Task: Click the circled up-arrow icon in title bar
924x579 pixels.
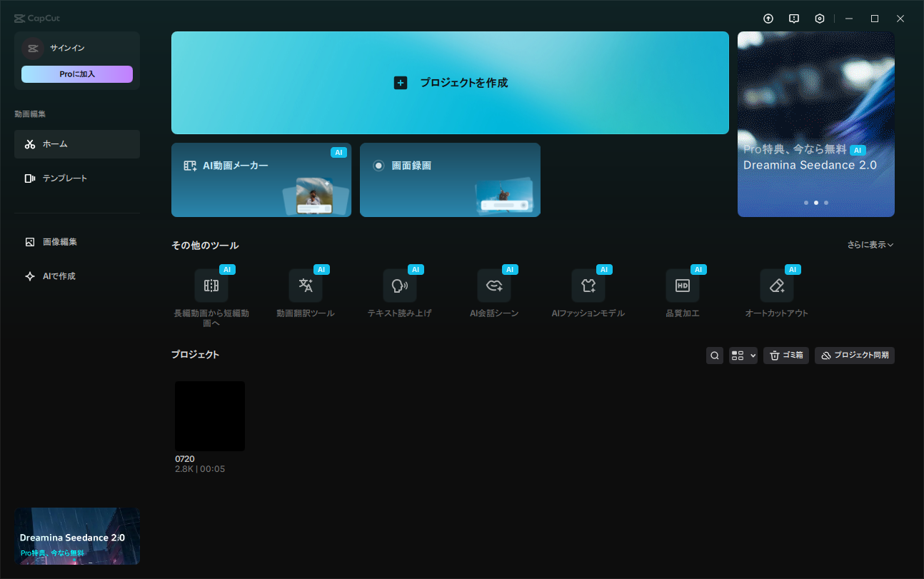Action: coord(768,19)
